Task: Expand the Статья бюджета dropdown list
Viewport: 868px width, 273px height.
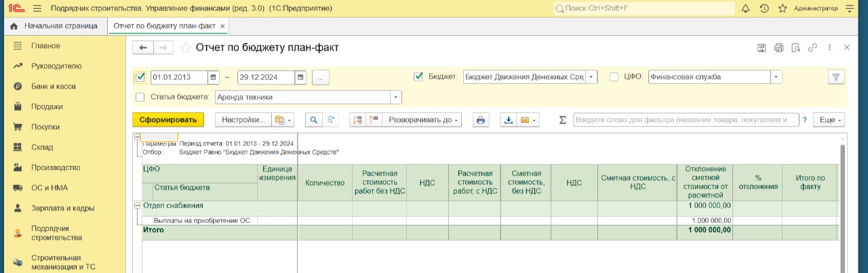Action: [395, 98]
